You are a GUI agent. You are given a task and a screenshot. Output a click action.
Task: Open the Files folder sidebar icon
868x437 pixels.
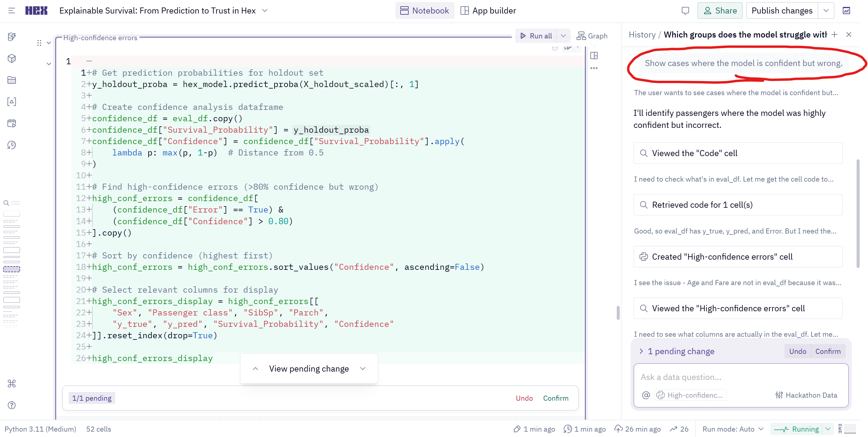12,80
